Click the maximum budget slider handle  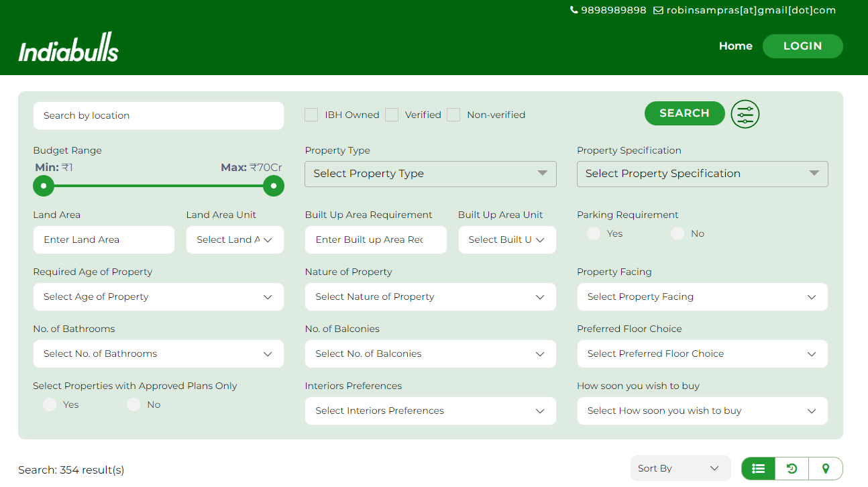tap(274, 186)
